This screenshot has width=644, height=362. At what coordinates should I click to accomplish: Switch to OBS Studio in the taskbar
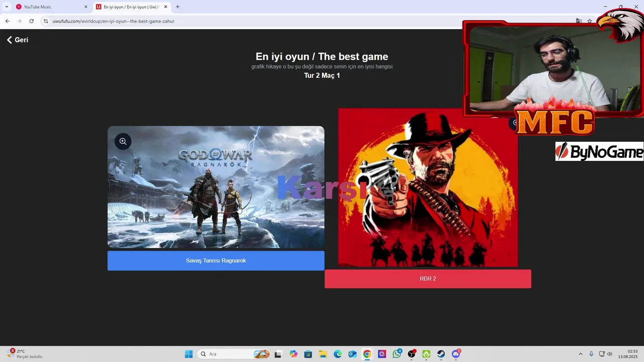pyautogui.click(x=412, y=354)
